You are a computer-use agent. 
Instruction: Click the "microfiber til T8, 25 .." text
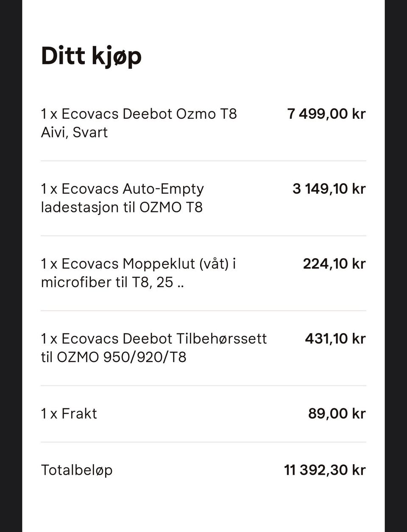[112, 283]
